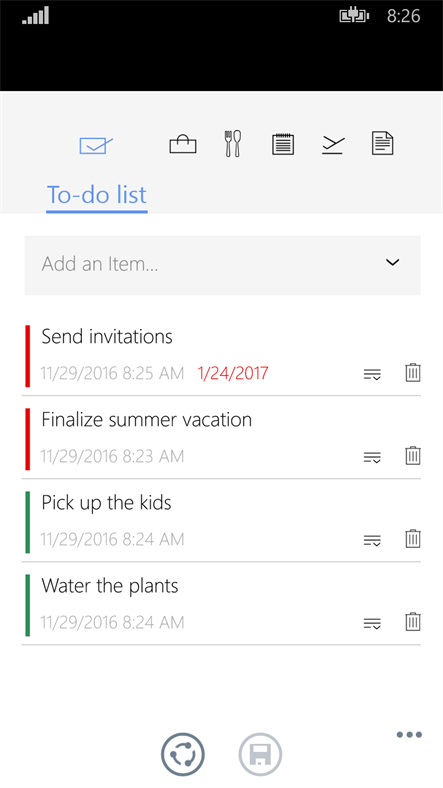
Task: Expand options for Send invitations
Action: click(372, 374)
